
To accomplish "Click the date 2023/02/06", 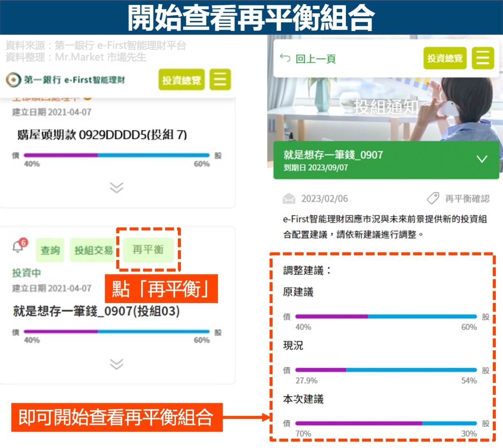I will point(324,198).
